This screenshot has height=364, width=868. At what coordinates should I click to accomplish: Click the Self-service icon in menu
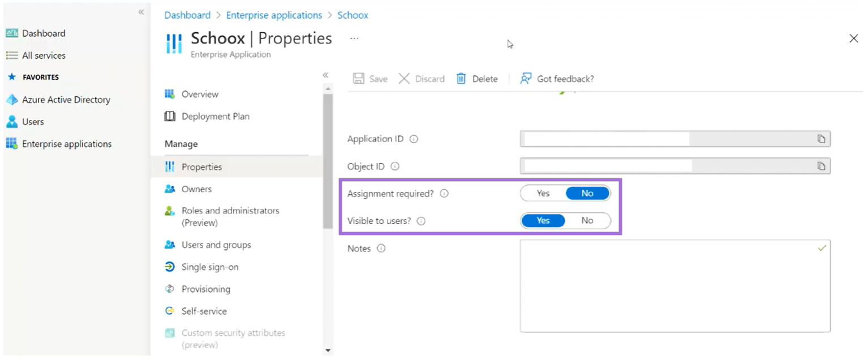coord(170,311)
